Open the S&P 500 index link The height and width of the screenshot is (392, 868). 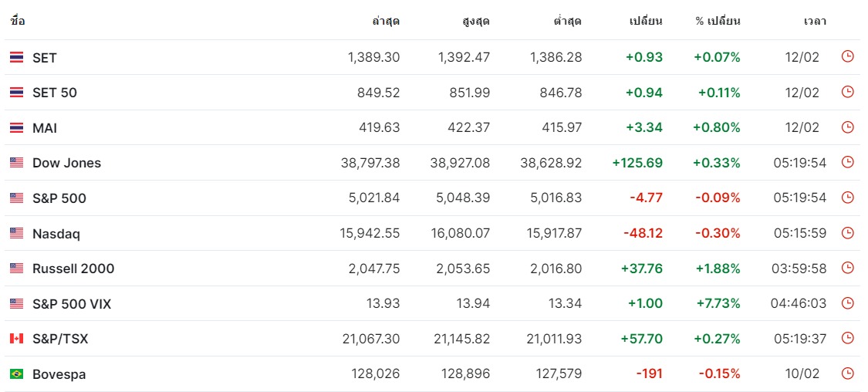tap(59, 198)
